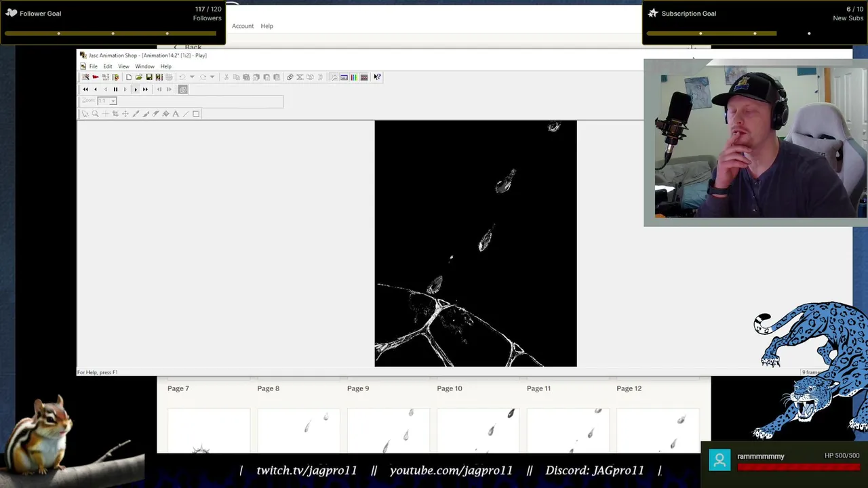
Task: Open Animation Shop's Help menu
Action: (165, 66)
